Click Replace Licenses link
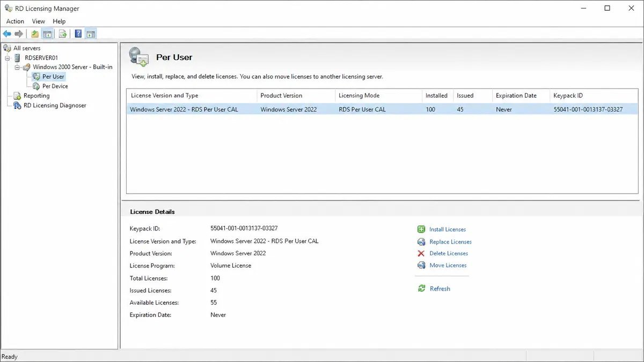The height and width of the screenshot is (362, 644). [450, 242]
